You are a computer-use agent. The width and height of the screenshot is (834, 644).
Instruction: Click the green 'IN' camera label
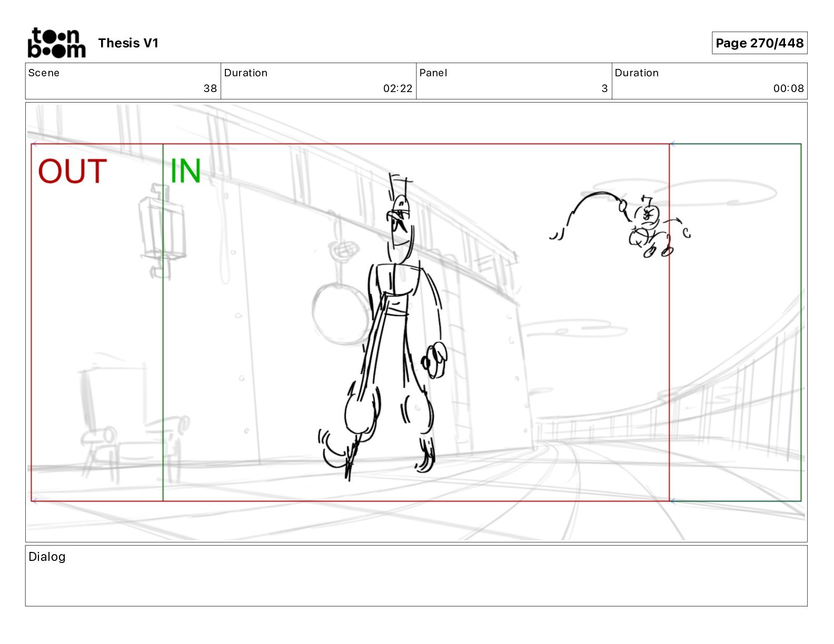[185, 171]
